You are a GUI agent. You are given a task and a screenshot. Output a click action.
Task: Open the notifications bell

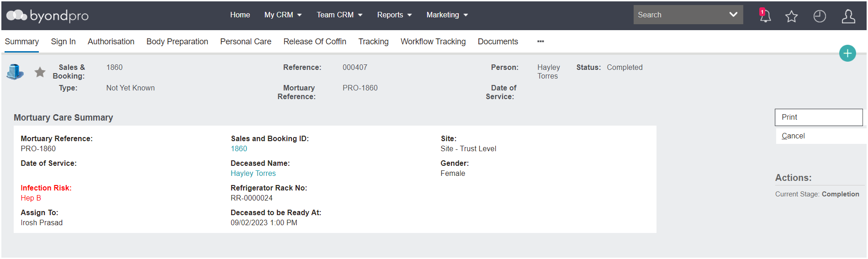[765, 16]
